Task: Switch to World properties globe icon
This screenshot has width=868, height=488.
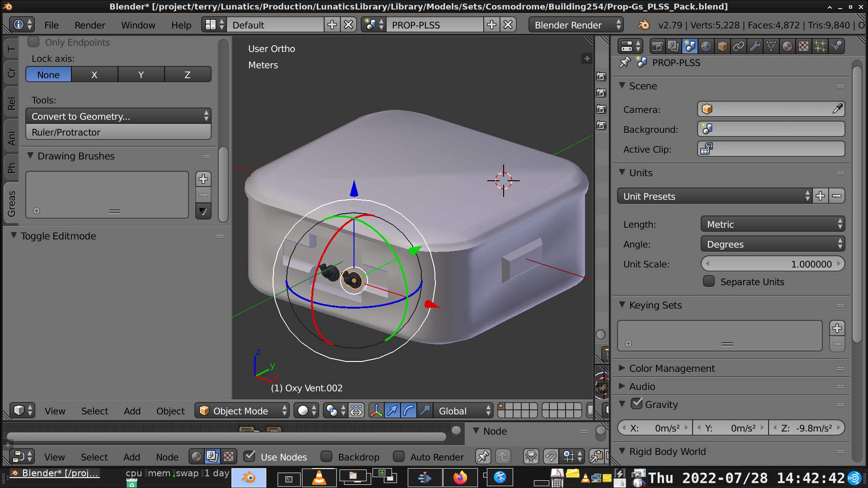Action: tap(706, 46)
